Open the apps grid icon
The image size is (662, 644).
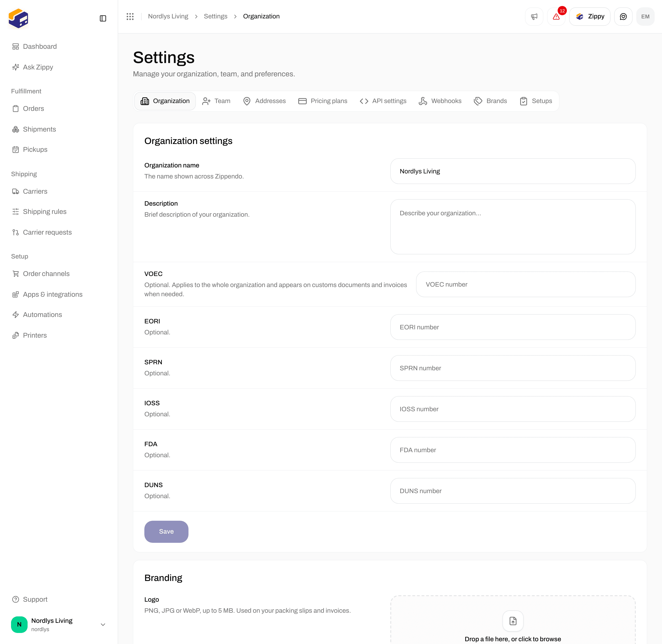pos(130,17)
